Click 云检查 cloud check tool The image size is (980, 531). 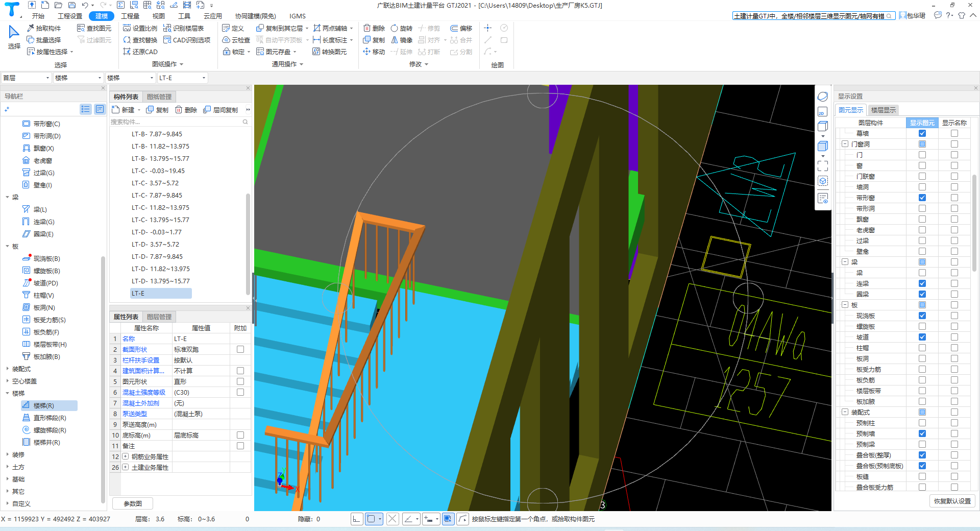click(x=236, y=40)
